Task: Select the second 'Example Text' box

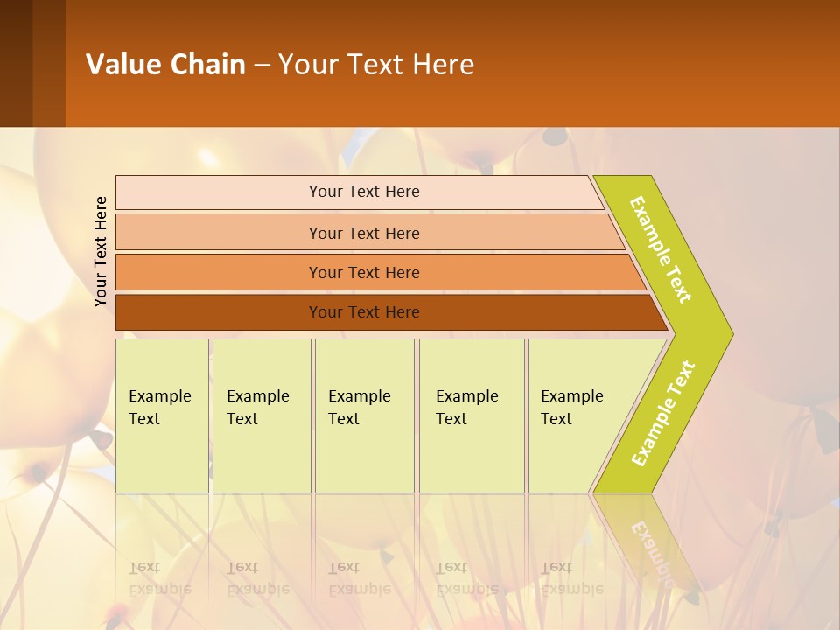Action: (261, 415)
